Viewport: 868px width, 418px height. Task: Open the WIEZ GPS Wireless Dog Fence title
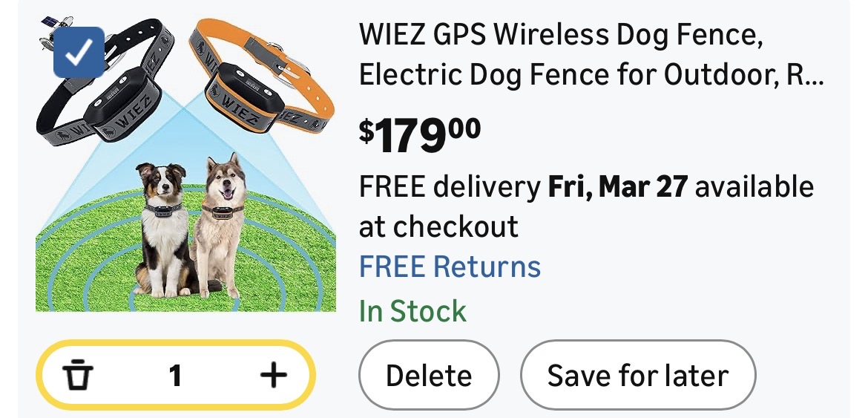tap(561, 35)
